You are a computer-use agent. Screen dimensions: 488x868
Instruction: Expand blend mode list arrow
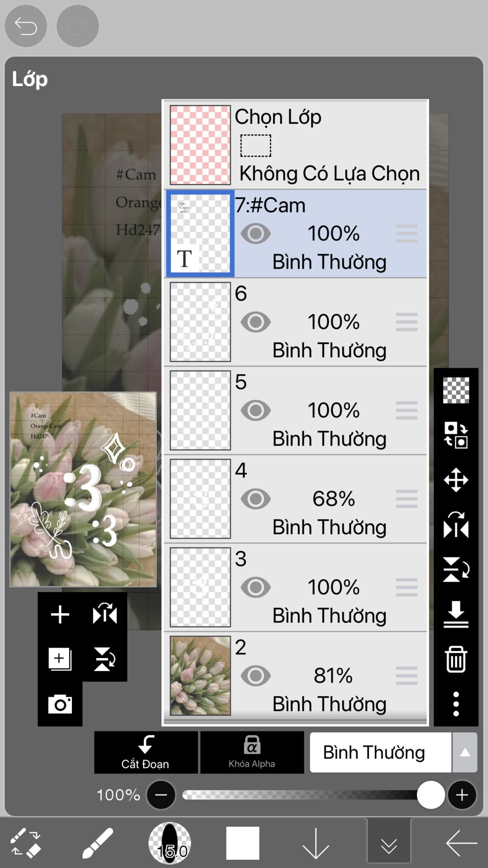[x=465, y=752]
